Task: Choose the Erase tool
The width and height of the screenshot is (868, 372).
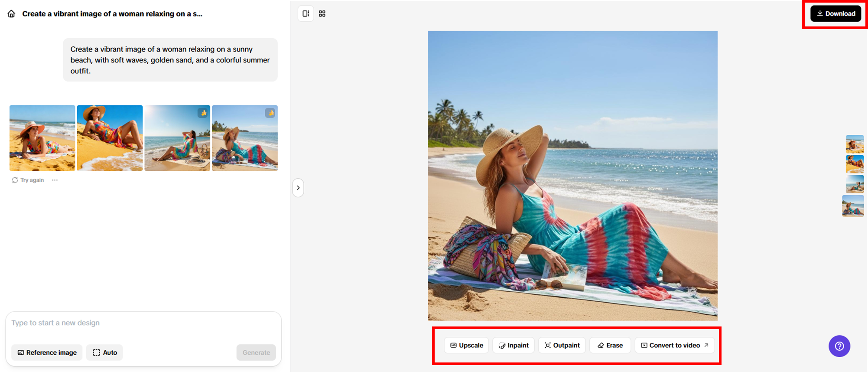Action: [x=610, y=345]
